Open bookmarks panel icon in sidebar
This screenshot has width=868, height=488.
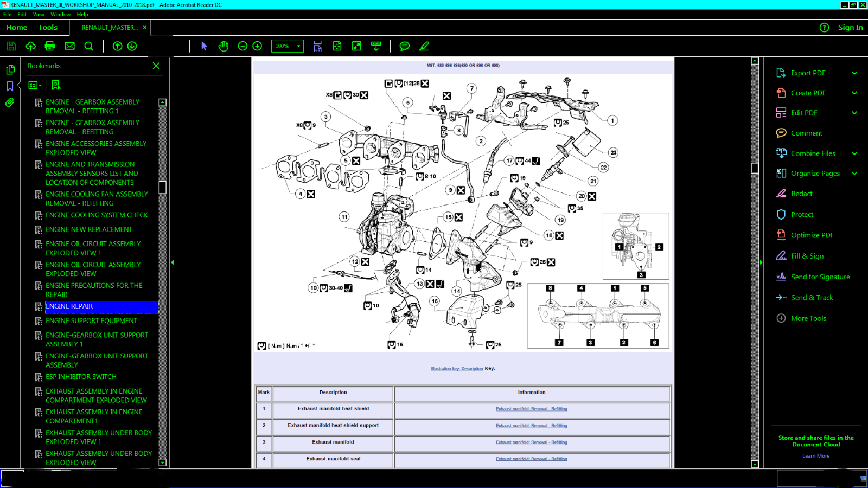[x=10, y=86]
